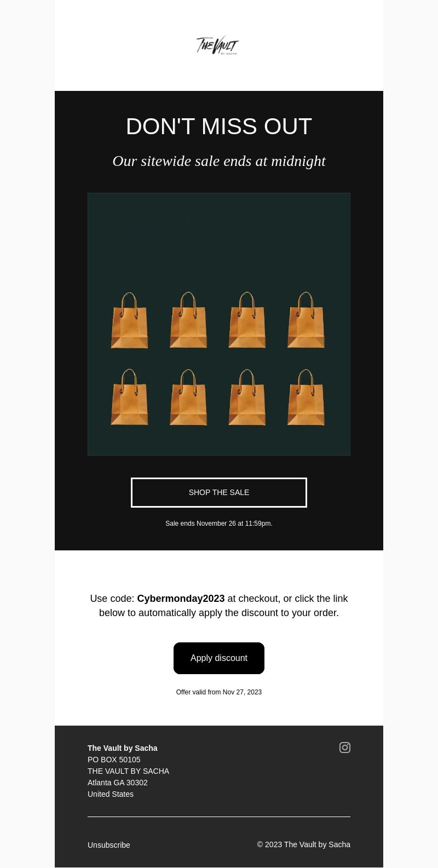Screen dimensions: 438x868
Task: Click the top-left orange shopping bag
Action: 130,320
